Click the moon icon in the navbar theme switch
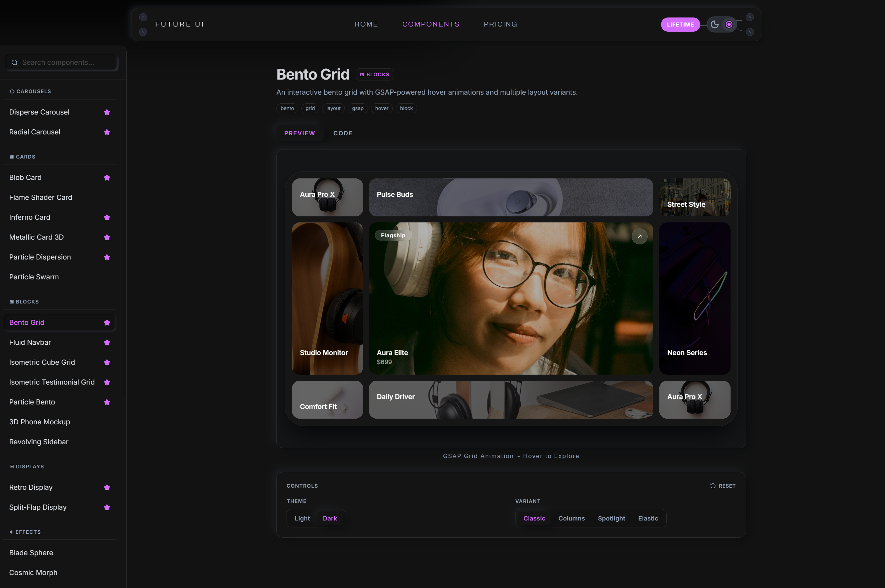885x588 pixels. coord(714,24)
